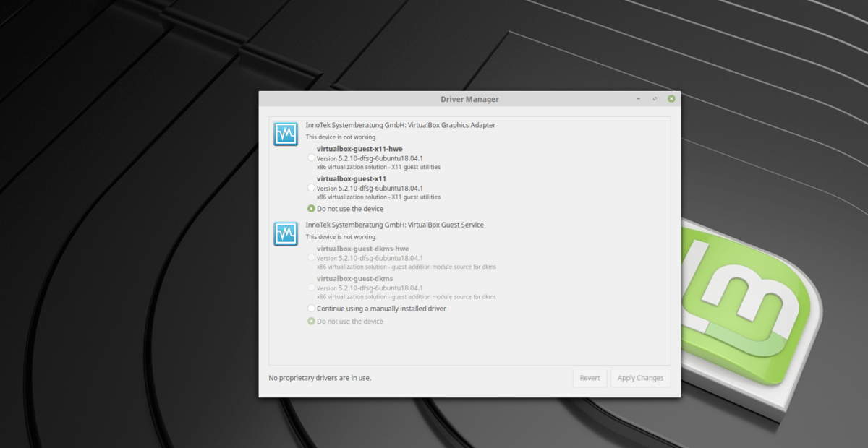Click 'No proprietary drivers are in use' status
868x448 pixels.
click(320, 378)
